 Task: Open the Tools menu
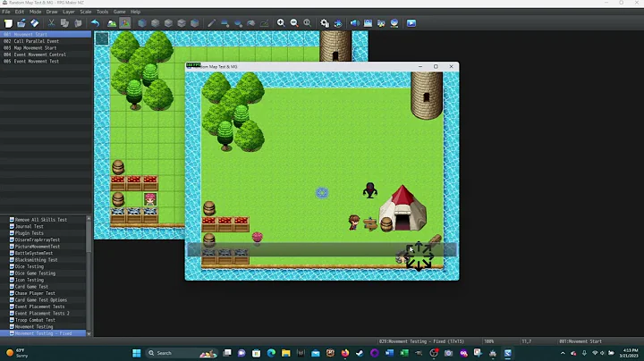click(x=102, y=12)
